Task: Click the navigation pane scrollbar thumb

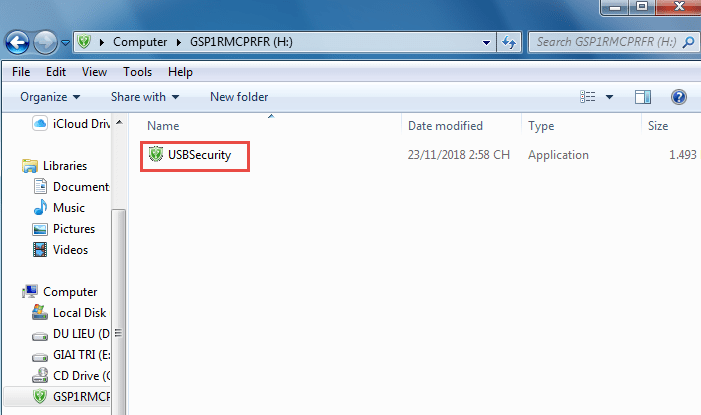Action: click(119, 312)
